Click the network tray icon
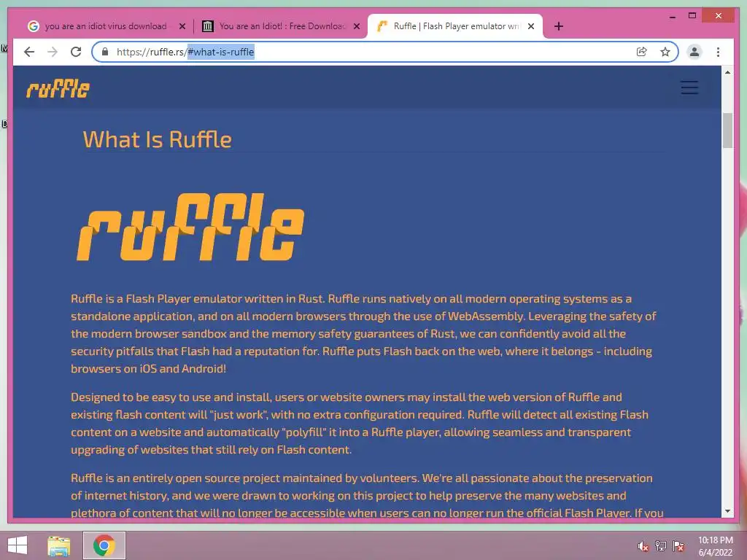Screen dimensions: 747x560 661,546
